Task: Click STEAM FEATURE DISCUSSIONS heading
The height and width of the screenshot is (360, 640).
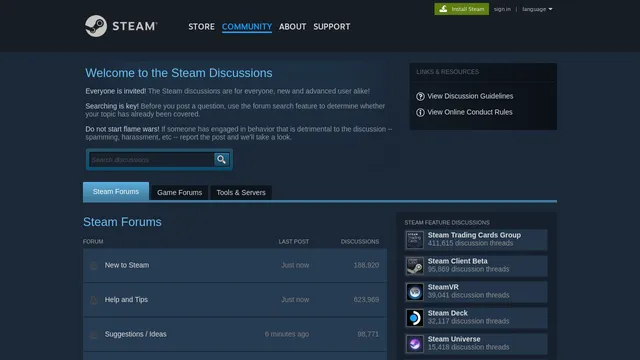Action: 447,222
